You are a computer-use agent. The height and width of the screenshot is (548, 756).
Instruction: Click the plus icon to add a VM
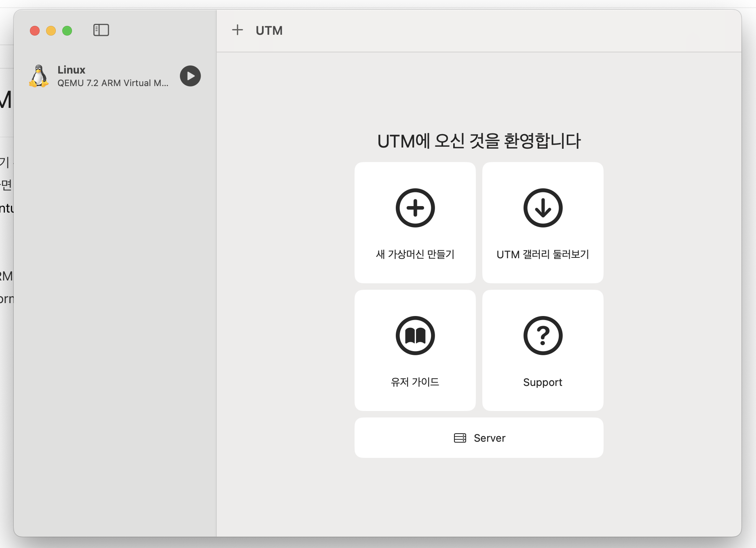pyautogui.click(x=237, y=30)
